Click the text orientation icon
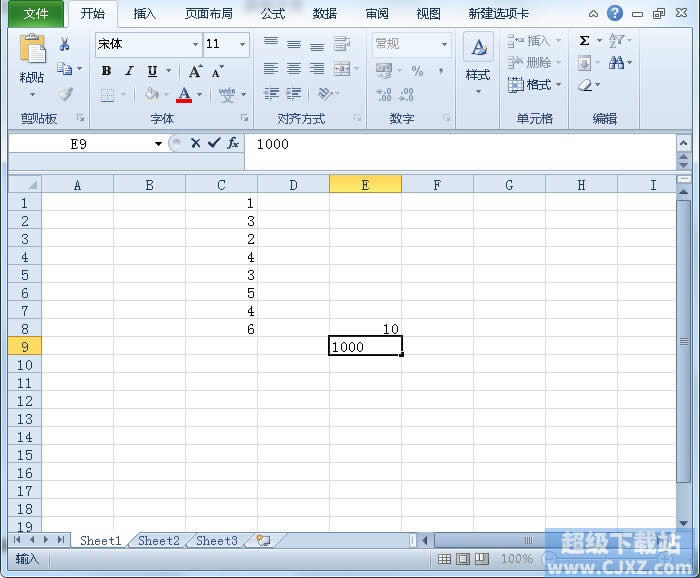Viewport: 700px width, 578px height. 325,94
